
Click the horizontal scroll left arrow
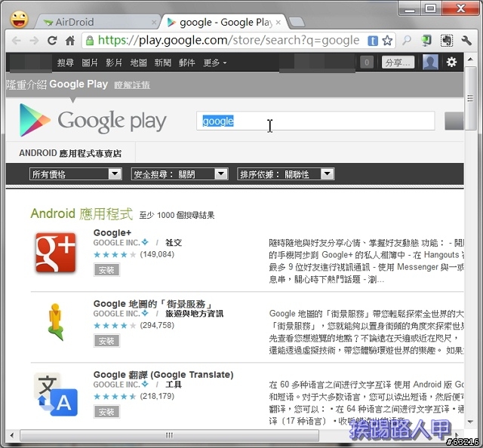click(12, 435)
